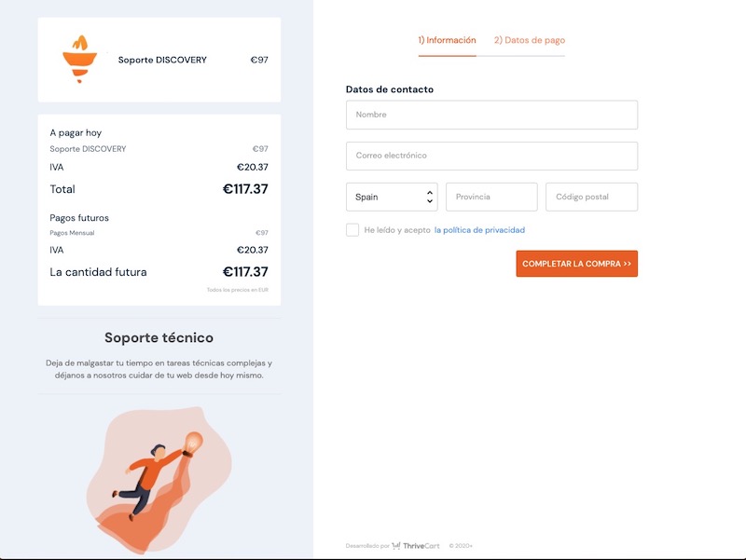
Task: Open the Spain country dropdown
Action: [x=392, y=198]
